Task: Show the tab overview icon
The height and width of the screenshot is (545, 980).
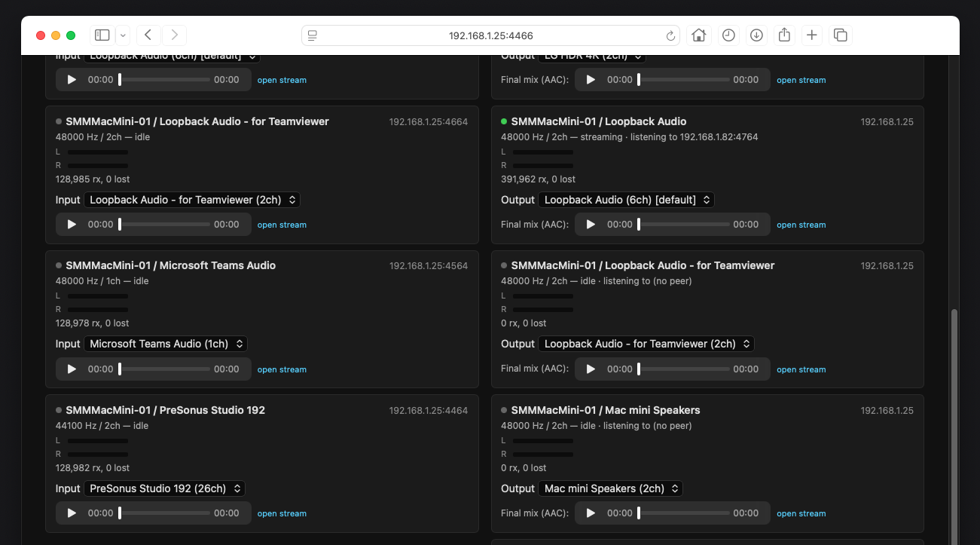Action: coord(841,35)
